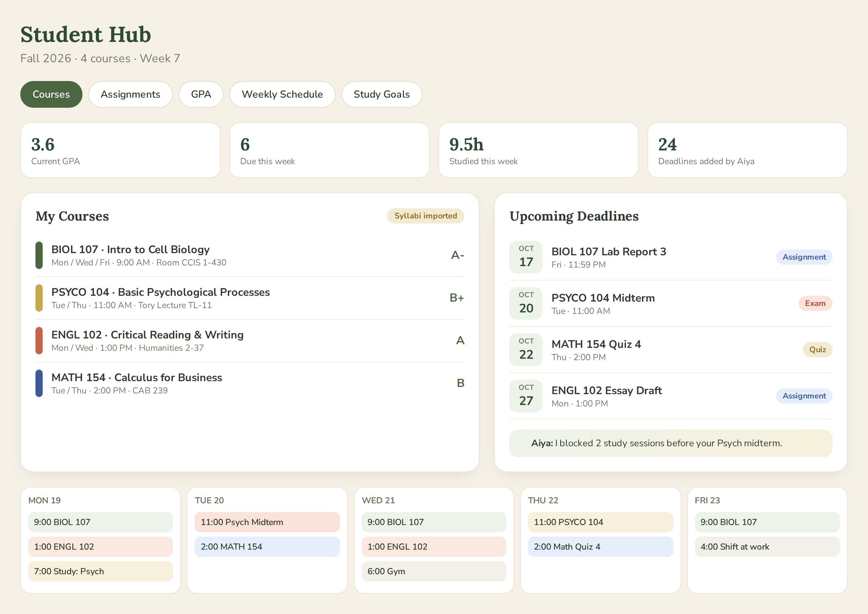
Task: Open PSYCO 104 Basic Psychological Processes course
Action: [x=250, y=298]
